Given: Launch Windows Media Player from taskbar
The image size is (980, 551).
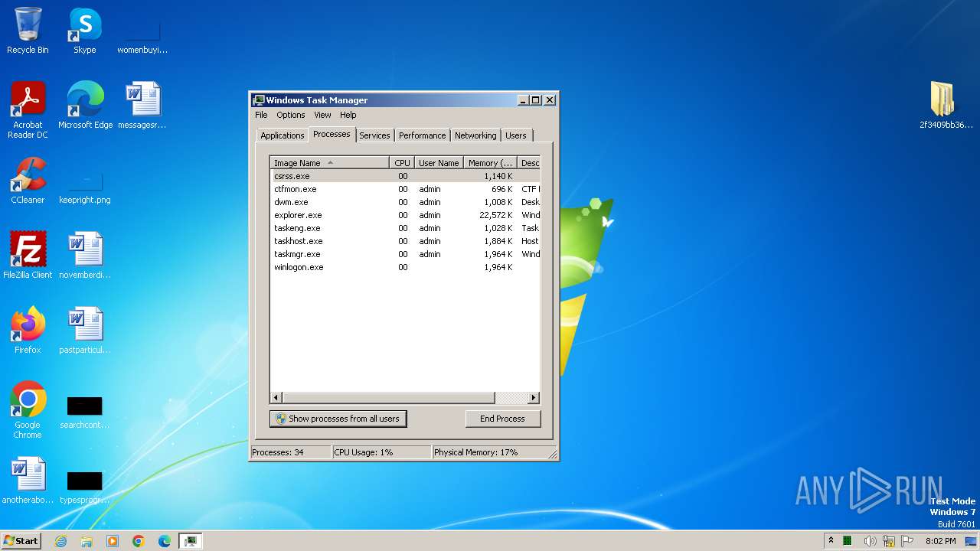Looking at the screenshot, I should [x=113, y=541].
